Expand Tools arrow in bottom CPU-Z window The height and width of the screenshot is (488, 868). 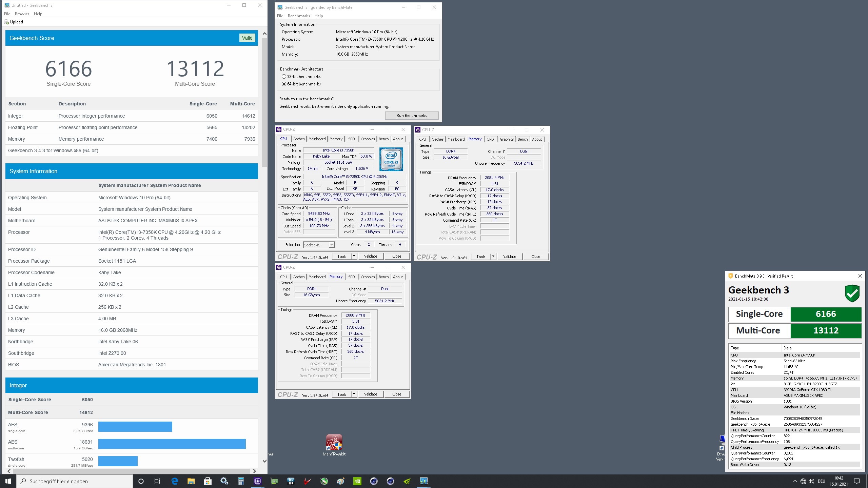[x=354, y=394]
